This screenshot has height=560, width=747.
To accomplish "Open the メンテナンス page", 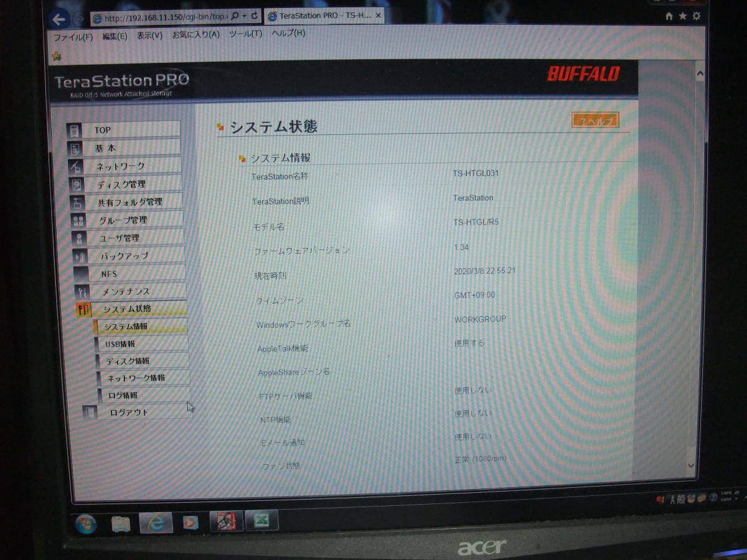I will pos(138,291).
